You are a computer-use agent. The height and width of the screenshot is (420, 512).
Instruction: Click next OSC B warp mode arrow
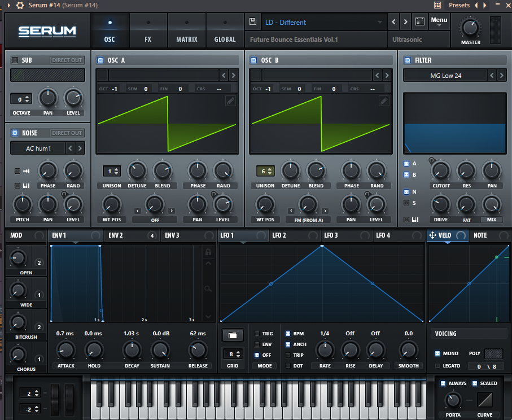click(325, 211)
